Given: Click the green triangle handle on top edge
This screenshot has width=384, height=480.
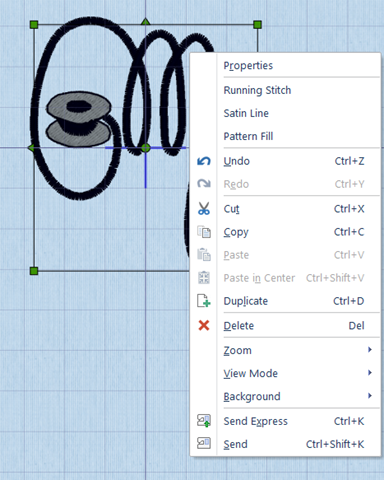Looking at the screenshot, I should [x=145, y=22].
